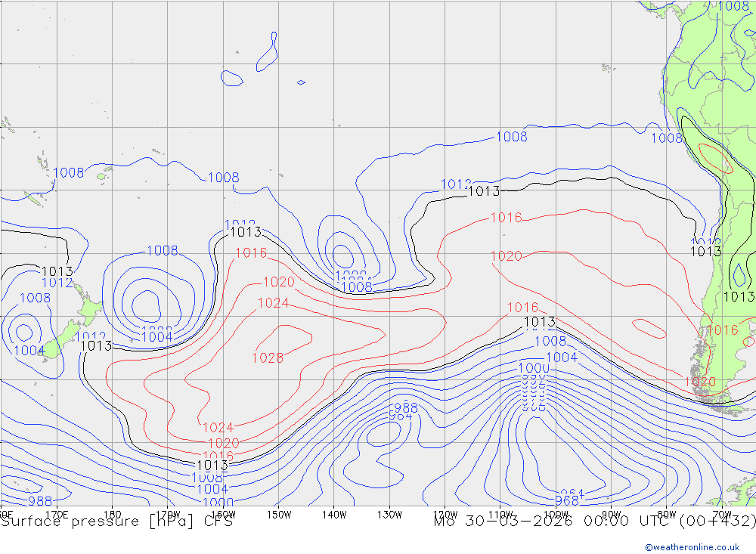756x554 pixels.
Task: Click the red 1020 label over Tierra del Fuego
Action: tap(700, 382)
